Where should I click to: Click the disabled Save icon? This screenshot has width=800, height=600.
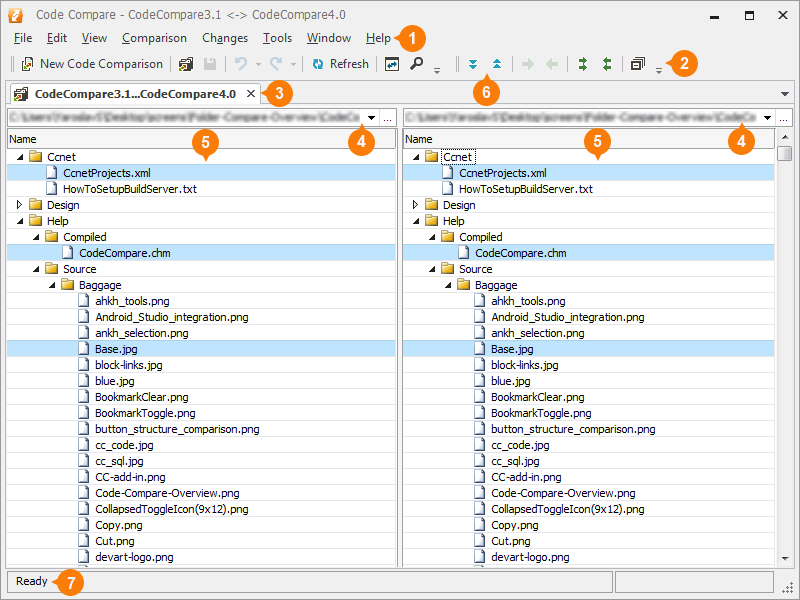pyautogui.click(x=210, y=64)
